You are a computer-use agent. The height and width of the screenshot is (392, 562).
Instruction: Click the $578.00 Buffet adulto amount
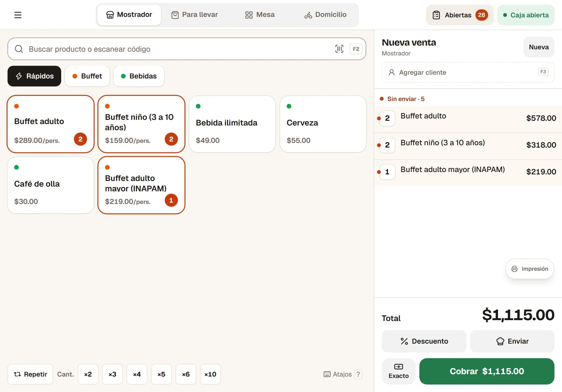pos(541,118)
